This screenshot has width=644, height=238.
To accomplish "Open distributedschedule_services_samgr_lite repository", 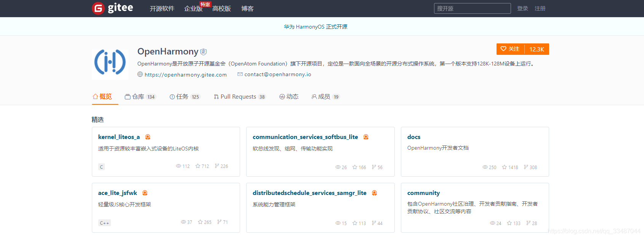I will (309, 193).
